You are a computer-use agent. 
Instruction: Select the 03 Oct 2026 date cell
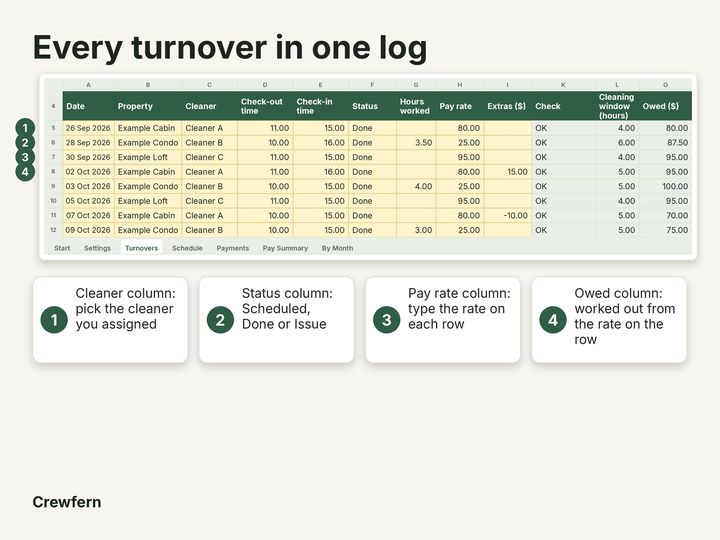point(89,186)
